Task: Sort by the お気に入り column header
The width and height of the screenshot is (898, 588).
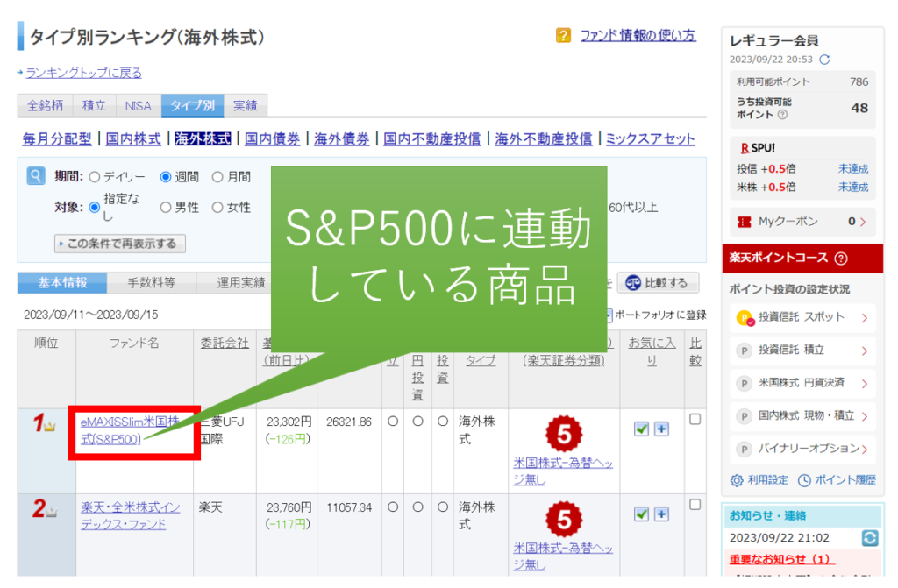Action: pos(652,351)
